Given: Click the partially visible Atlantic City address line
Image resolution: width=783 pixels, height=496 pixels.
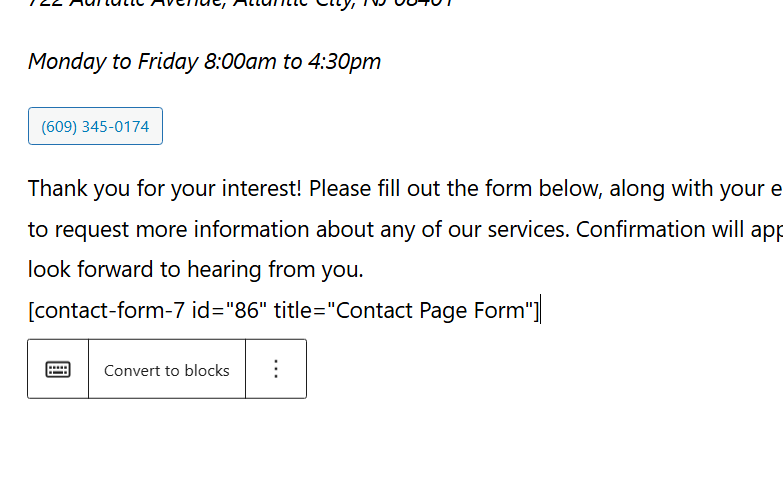Looking at the screenshot, I should [x=241, y=3].
